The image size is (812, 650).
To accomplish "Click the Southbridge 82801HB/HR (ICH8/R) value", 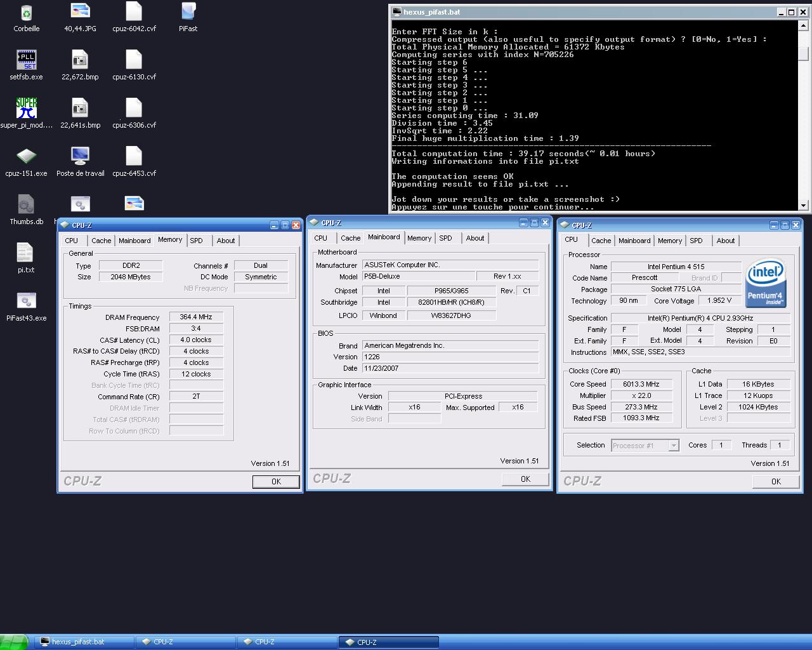I will pos(451,302).
